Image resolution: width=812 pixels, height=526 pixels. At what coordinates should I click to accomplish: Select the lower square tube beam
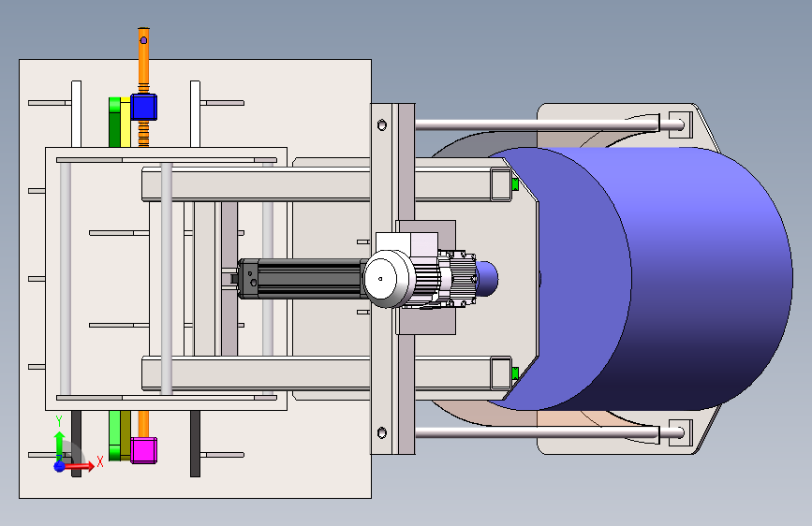point(326,373)
